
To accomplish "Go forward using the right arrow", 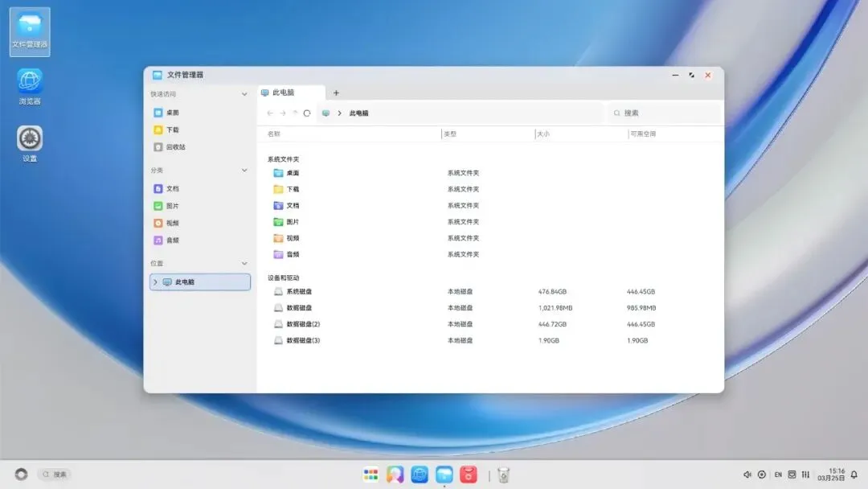I will [283, 113].
